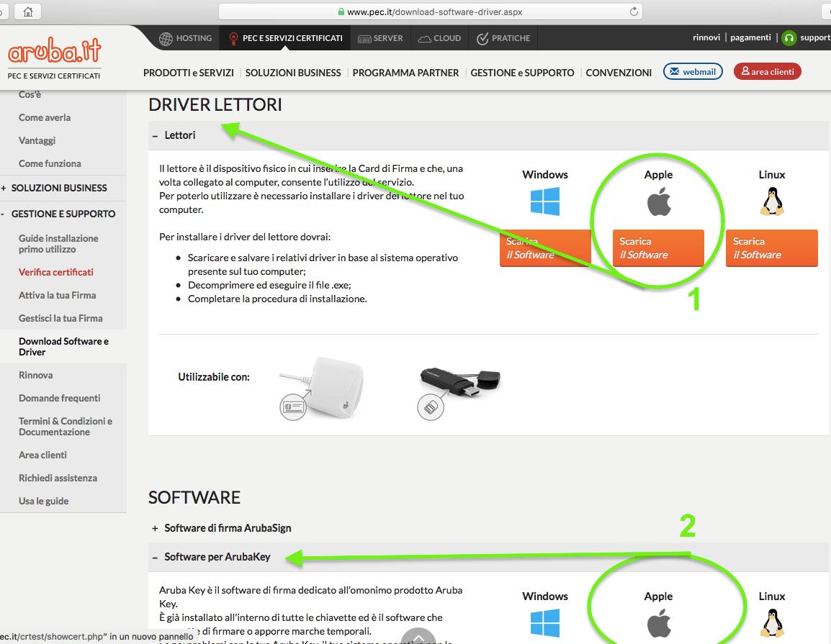Open Guide installazione primo utilizzo
Viewport: 831px width, 644px height.
pyautogui.click(x=58, y=244)
